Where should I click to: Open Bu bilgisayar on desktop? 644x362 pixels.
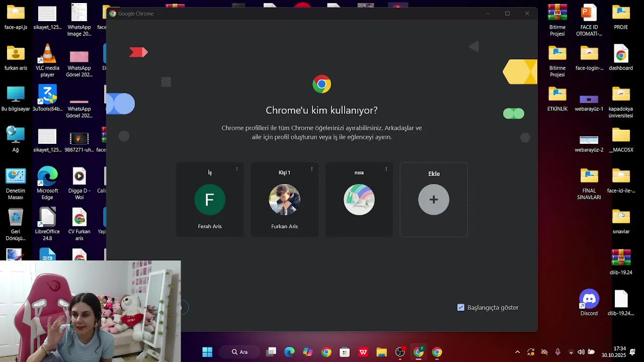click(16, 99)
